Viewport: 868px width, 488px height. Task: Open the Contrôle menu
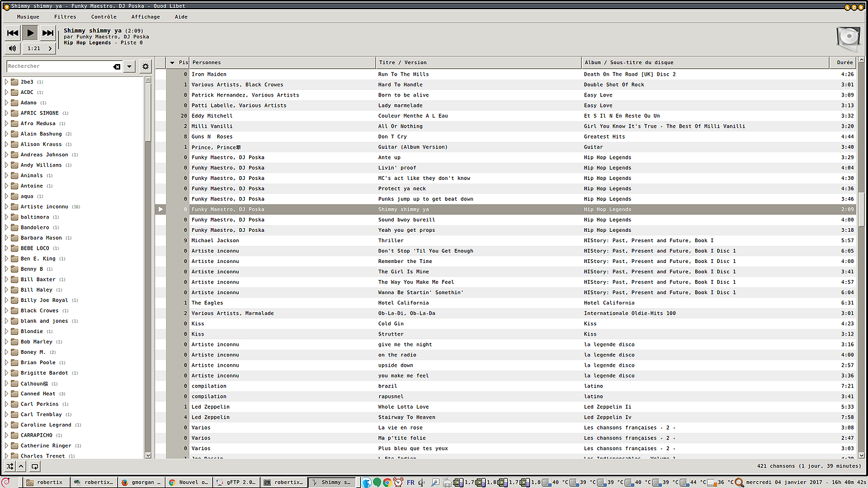tap(104, 17)
